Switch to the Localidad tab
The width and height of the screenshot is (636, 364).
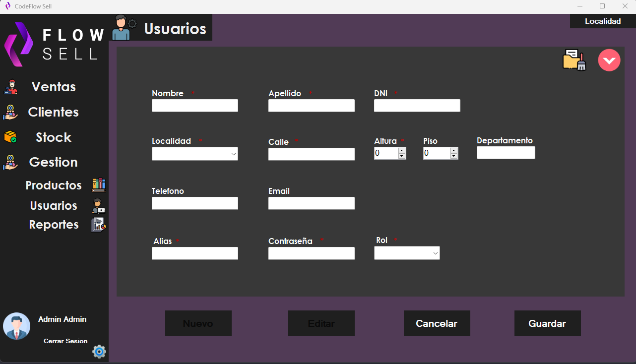[603, 21]
